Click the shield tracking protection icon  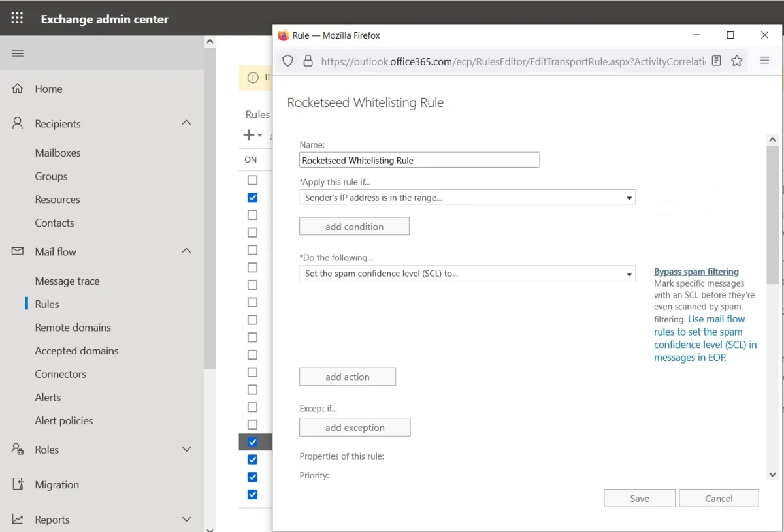287,61
